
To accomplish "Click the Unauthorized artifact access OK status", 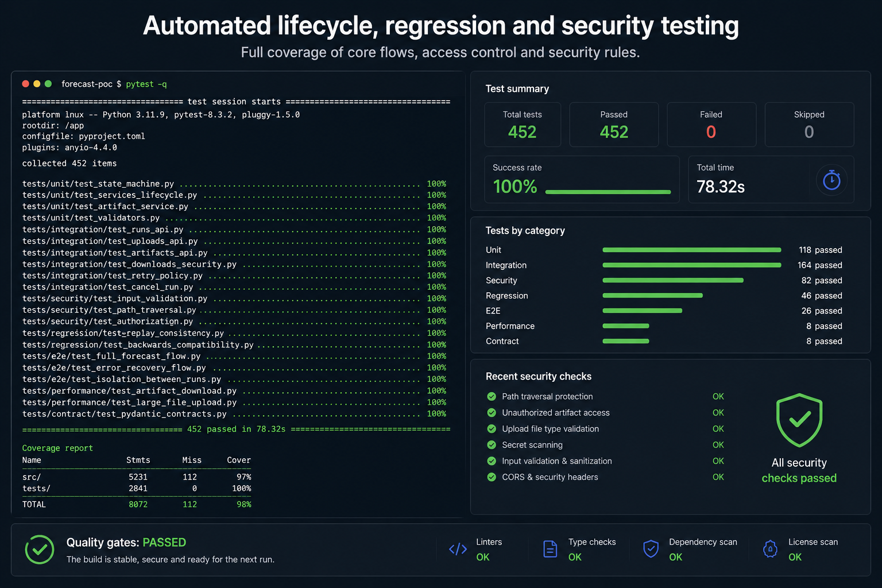I will pos(718,412).
